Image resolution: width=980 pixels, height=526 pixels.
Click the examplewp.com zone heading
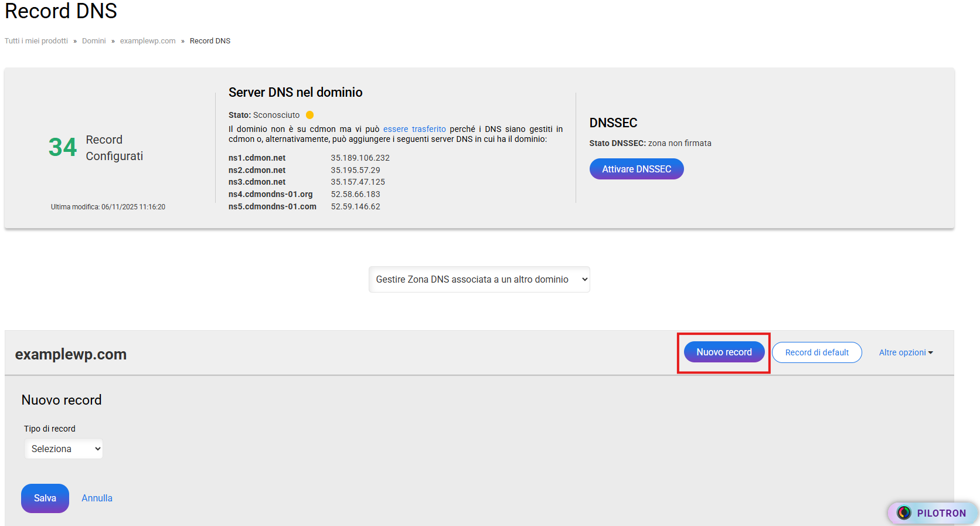(x=71, y=354)
